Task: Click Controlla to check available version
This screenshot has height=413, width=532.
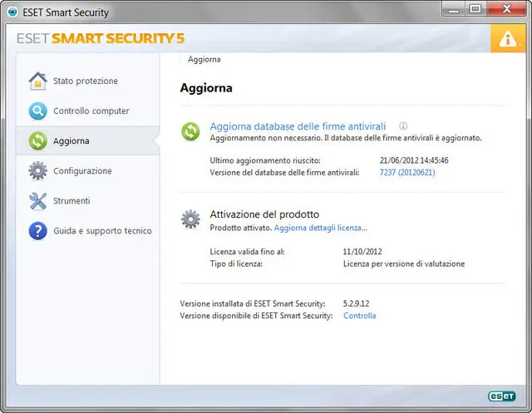Action: pos(360,316)
